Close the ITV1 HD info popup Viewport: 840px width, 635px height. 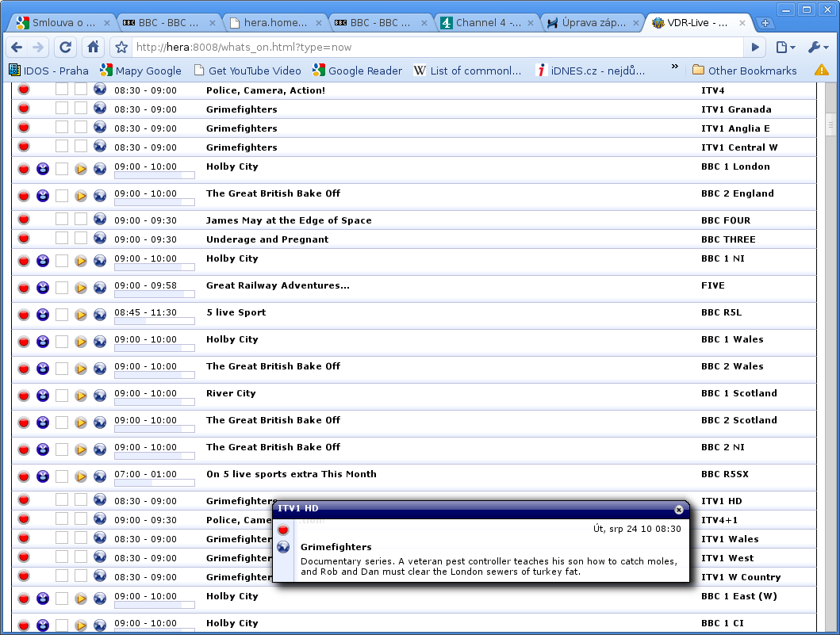679,510
